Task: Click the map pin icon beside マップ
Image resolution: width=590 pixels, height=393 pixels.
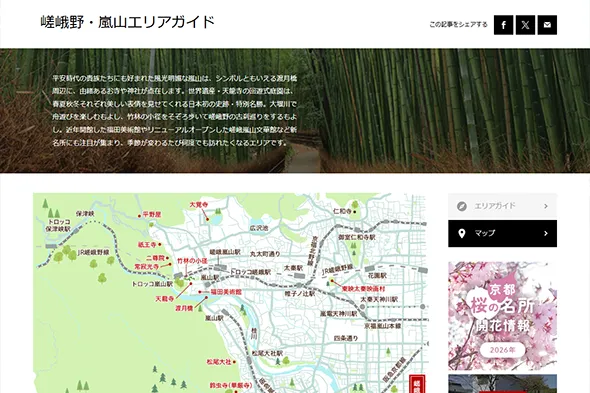Action: tap(462, 233)
